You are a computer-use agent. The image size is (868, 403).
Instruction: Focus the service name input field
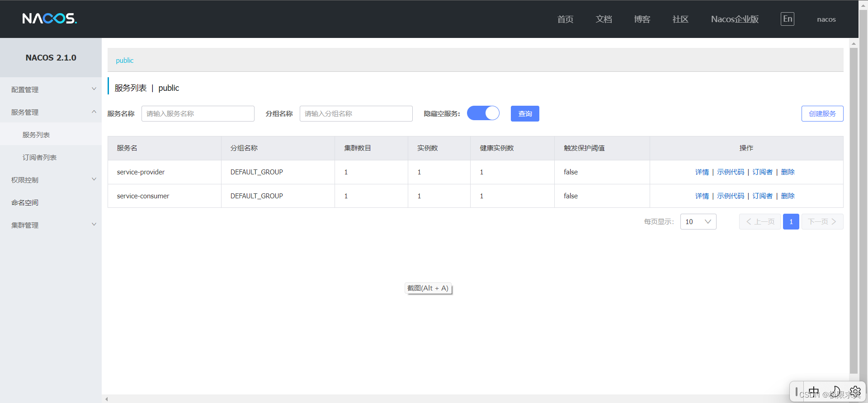(198, 113)
